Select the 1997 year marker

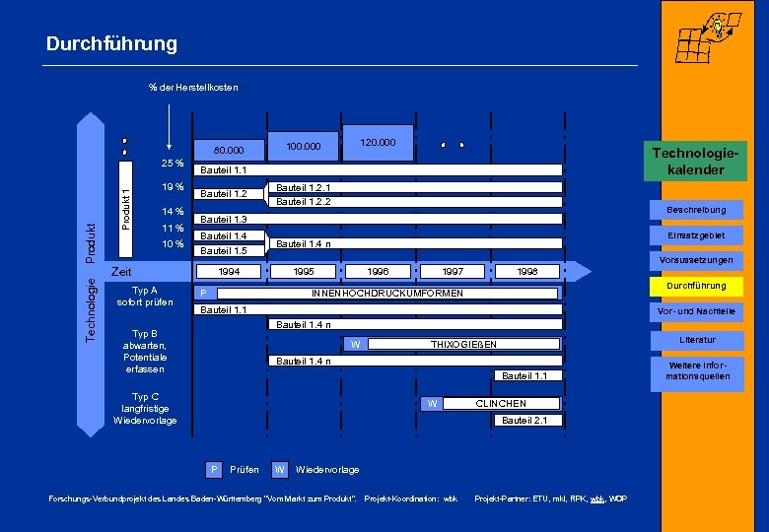point(453,271)
